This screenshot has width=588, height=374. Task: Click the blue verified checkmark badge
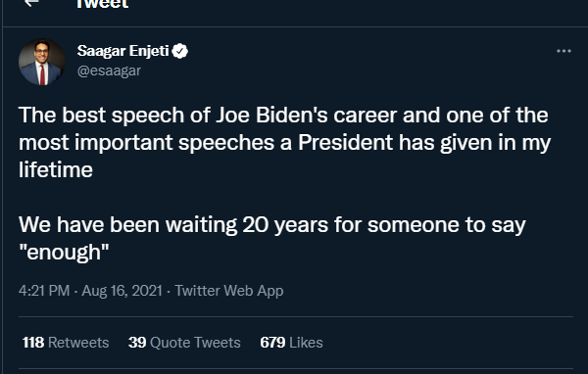click(180, 51)
